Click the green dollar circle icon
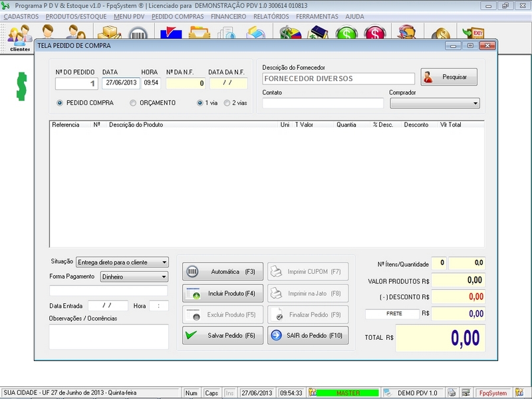The width and height of the screenshot is (532, 399). click(346, 33)
